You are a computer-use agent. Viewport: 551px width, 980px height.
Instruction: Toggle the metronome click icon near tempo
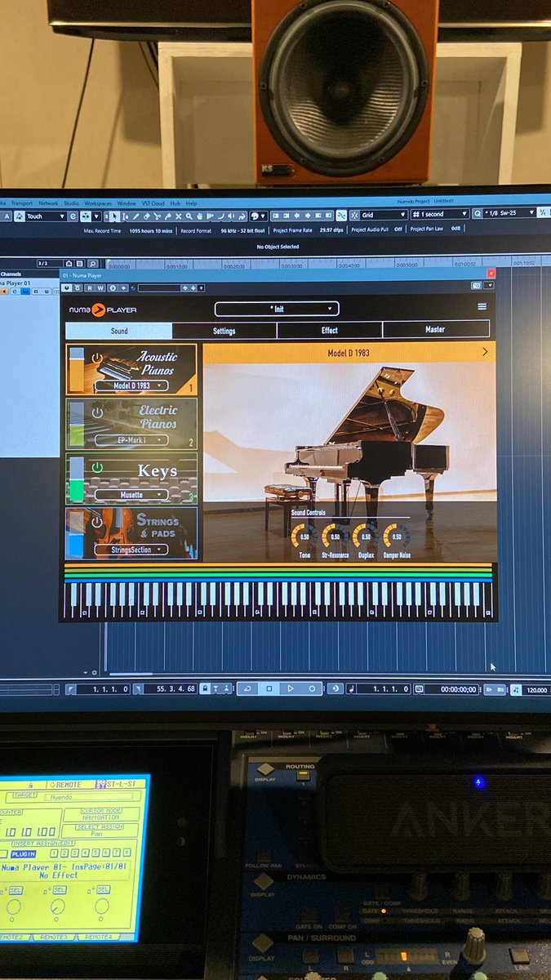point(516,689)
